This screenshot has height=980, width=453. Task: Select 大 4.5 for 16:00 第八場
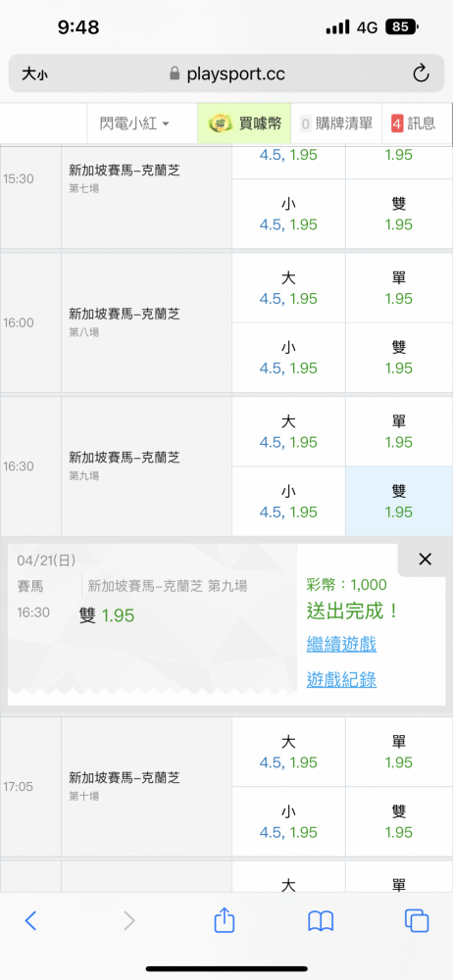point(288,288)
